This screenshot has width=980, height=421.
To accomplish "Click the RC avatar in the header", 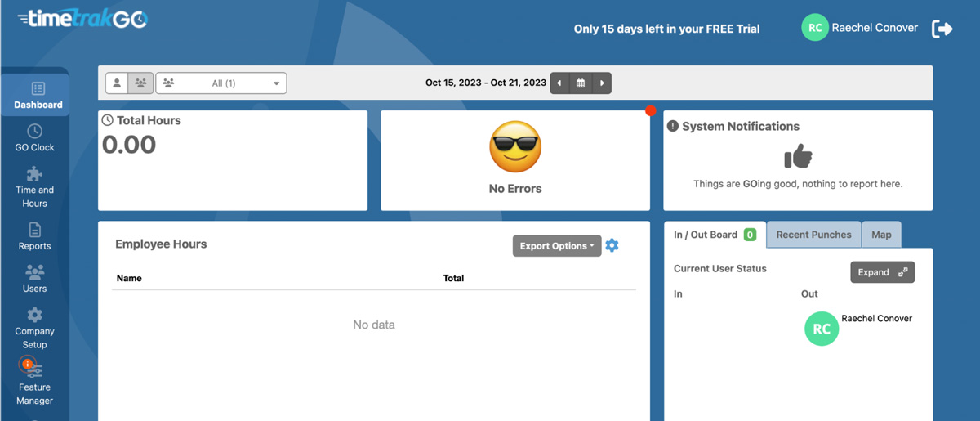I will [815, 28].
